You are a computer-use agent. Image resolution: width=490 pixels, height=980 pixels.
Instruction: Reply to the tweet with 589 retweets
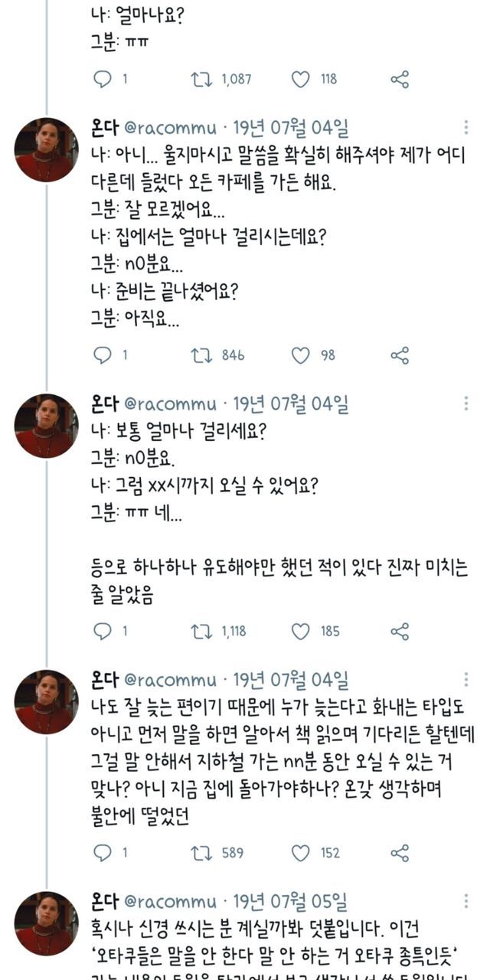103,854
